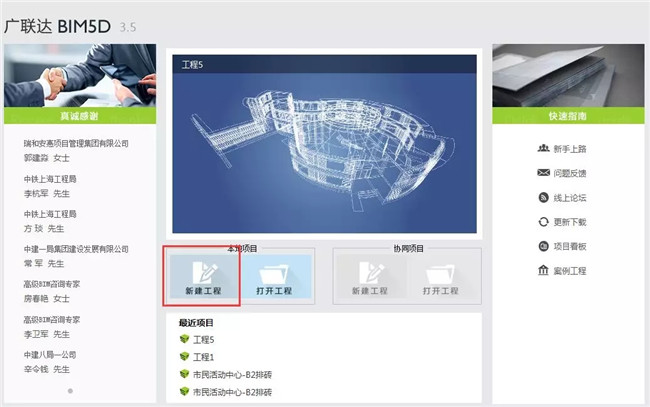Select 中建一局集团建设发展有限公司 entry
This screenshot has width=650, height=407.
tap(76, 249)
